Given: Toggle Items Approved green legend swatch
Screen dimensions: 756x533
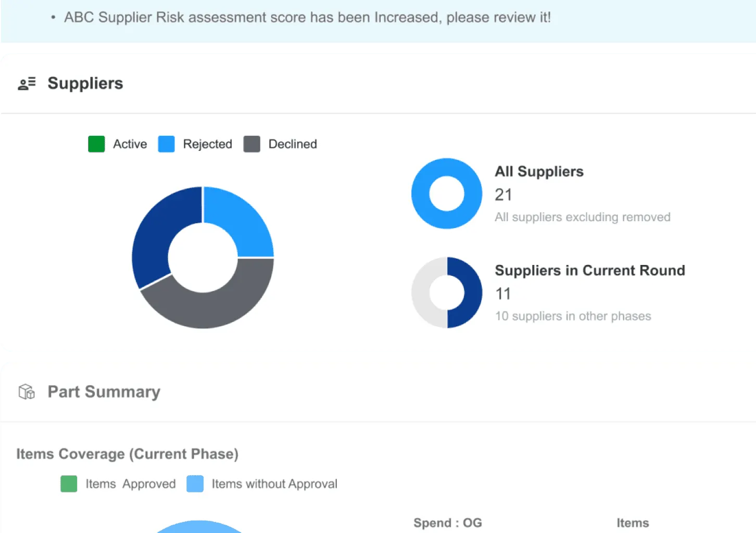Looking at the screenshot, I should click(69, 484).
